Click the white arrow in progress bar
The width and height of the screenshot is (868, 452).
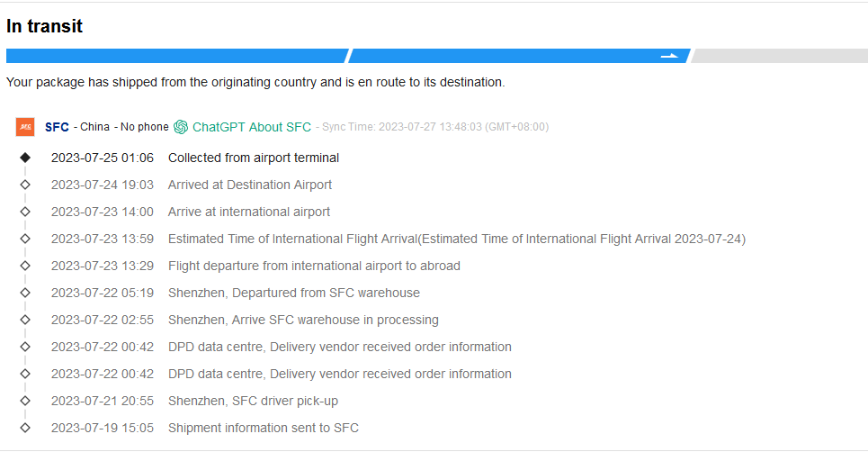click(x=669, y=56)
